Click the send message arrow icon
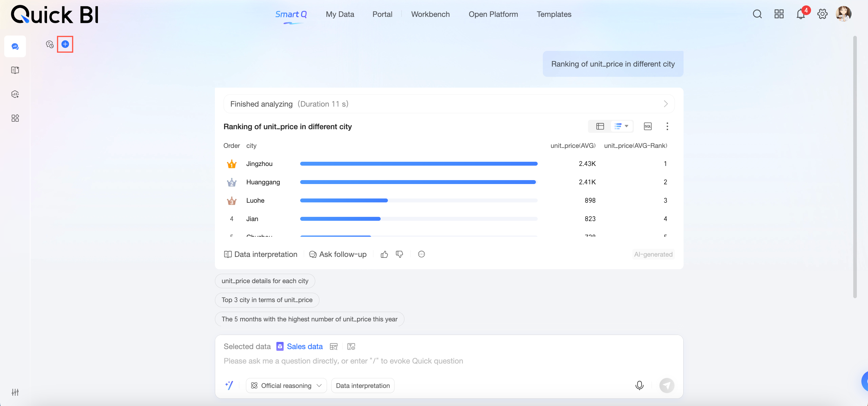868x406 pixels. coord(666,385)
